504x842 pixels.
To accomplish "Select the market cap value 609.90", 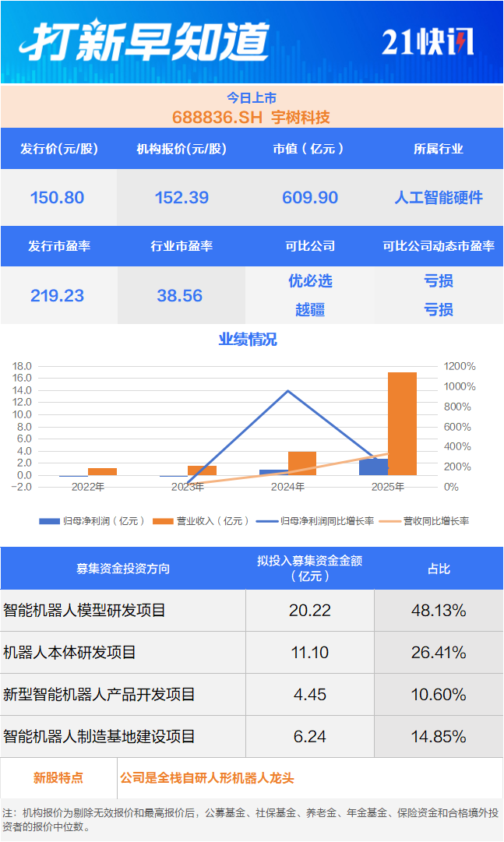I will 310,198.
